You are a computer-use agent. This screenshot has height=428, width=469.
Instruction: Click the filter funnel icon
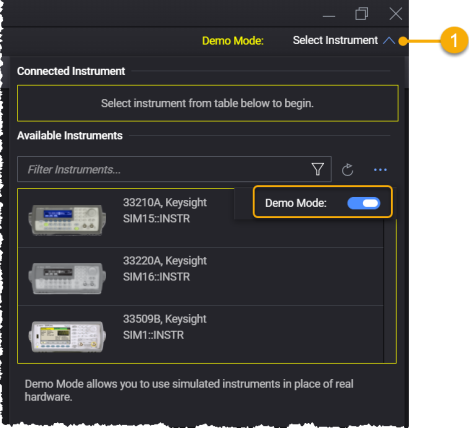(318, 169)
